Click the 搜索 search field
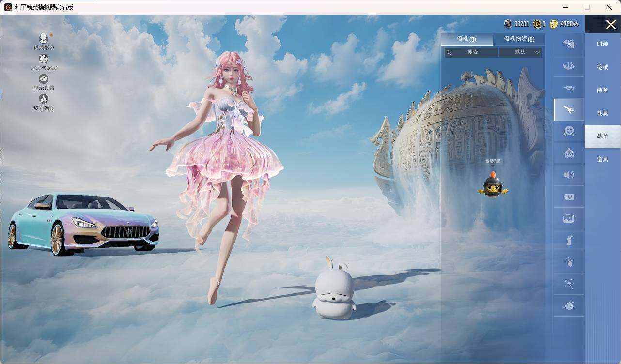This screenshot has width=621, height=364. (x=471, y=52)
